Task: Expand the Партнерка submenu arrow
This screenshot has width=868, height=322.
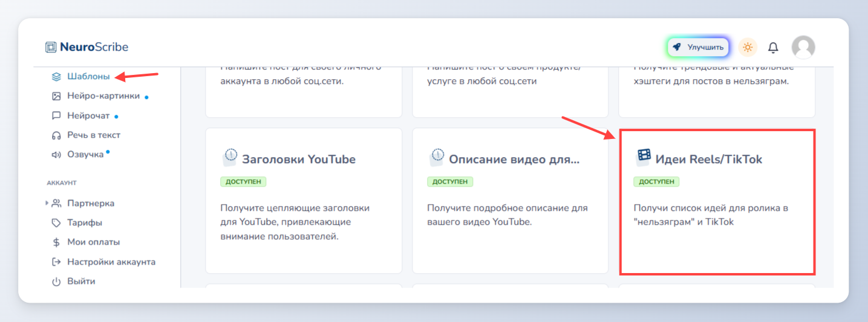Action: coord(47,204)
